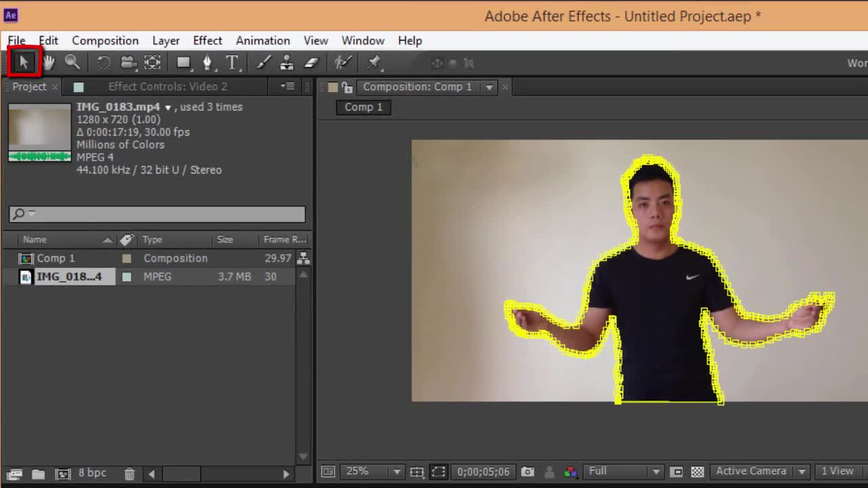
Task: Select the Unified Camera tool
Action: click(x=128, y=62)
